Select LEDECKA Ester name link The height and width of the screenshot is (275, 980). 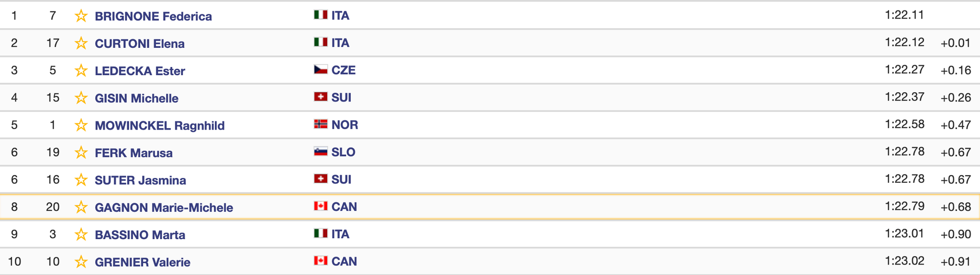(x=140, y=71)
